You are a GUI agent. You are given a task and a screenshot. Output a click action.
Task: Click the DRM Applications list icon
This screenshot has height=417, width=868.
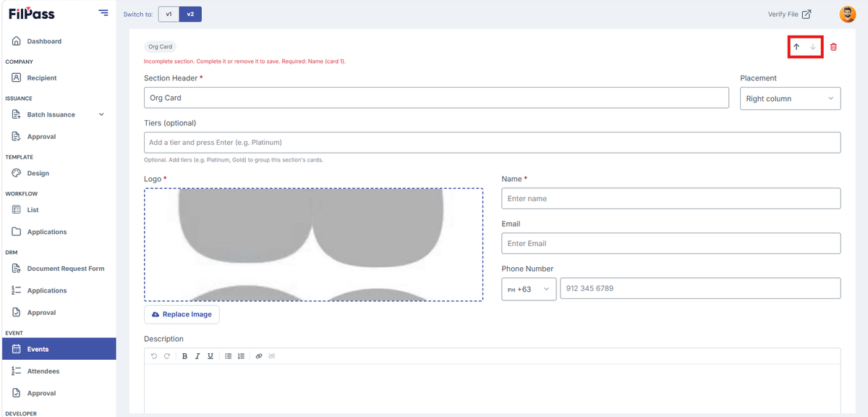pyautogui.click(x=17, y=290)
